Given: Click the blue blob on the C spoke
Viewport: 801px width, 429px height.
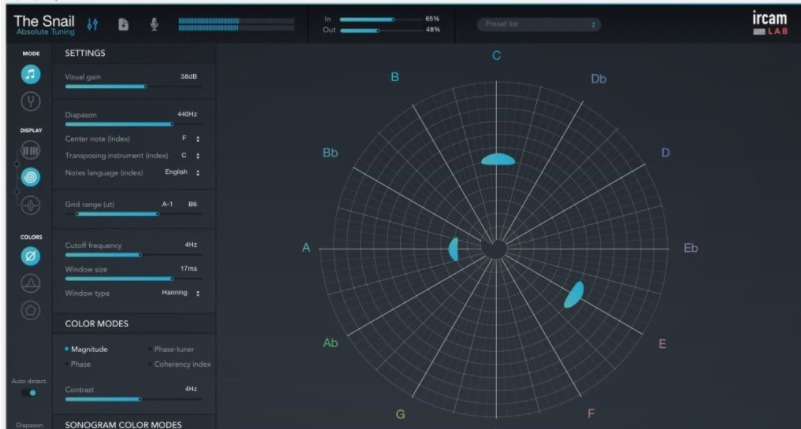Looking at the screenshot, I should 498,160.
